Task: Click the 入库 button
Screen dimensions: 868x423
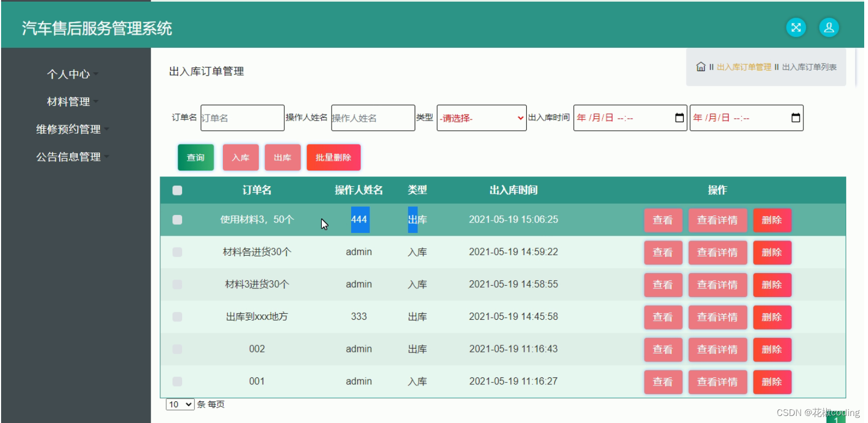Action: 240,157
